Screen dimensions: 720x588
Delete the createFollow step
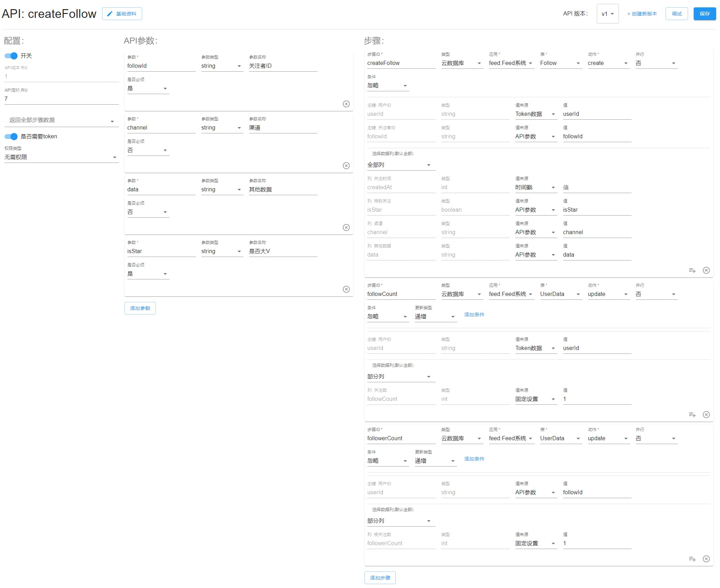tap(706, 270)
